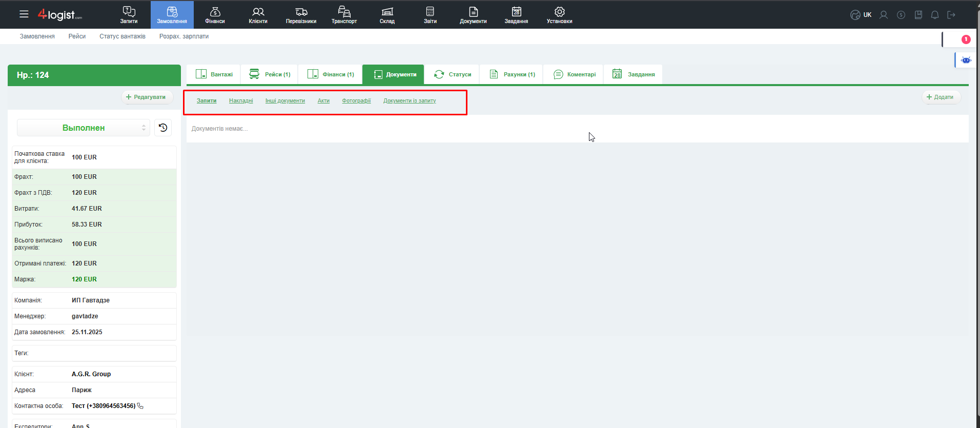This screenshot has height=428, width=980.
Task: Switch to the Рейси (1) tab
Action: [270, 74]
